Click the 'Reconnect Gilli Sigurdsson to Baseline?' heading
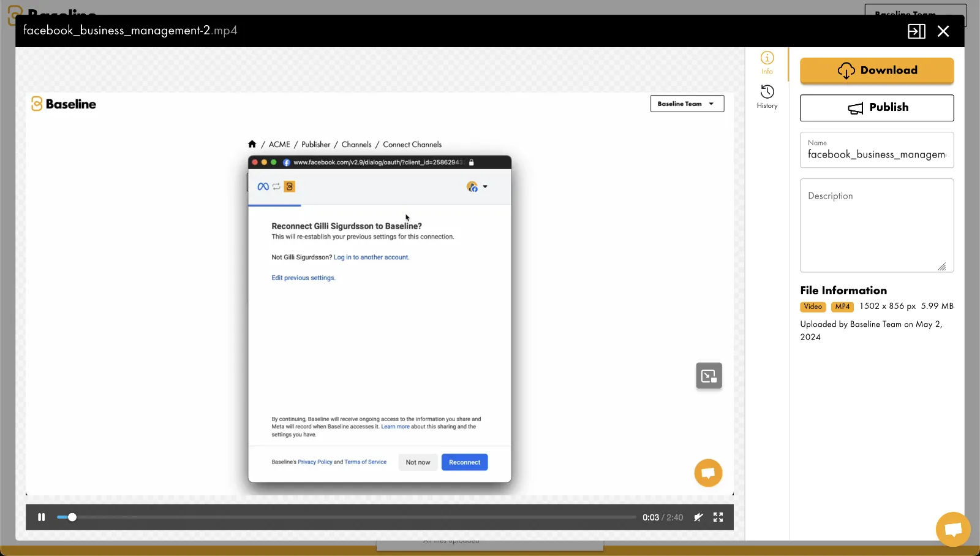The image size is (980, 556). (x=347, y=226)
